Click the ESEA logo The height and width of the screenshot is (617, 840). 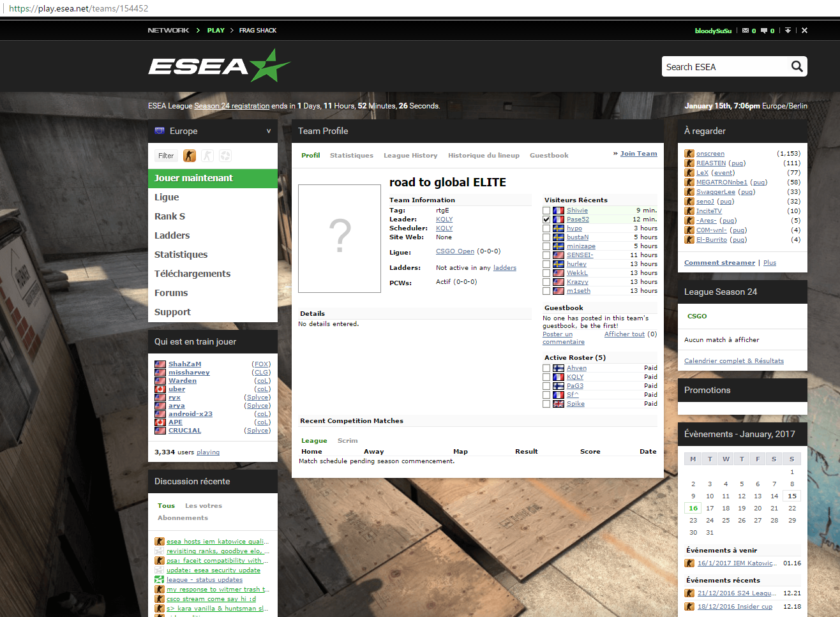(219, 66)
